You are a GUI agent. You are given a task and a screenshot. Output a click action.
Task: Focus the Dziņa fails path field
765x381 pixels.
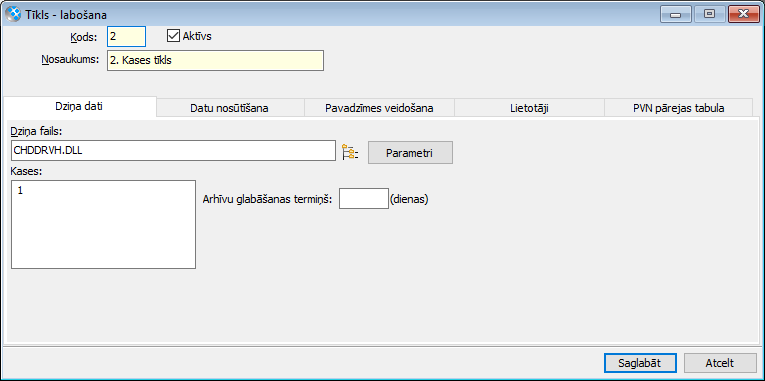173,151
